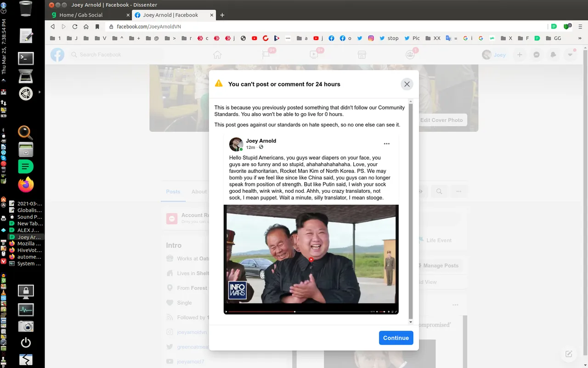Open the screenshot camera icon in the panel

26,326
